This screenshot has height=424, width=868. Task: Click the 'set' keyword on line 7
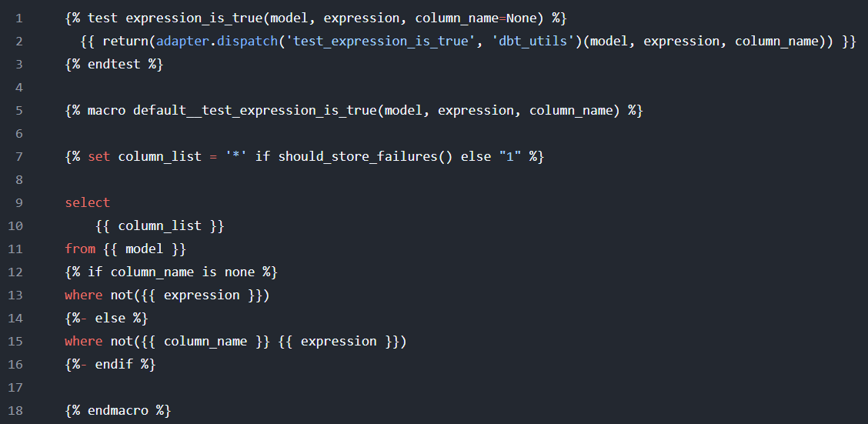click(99, 156)
